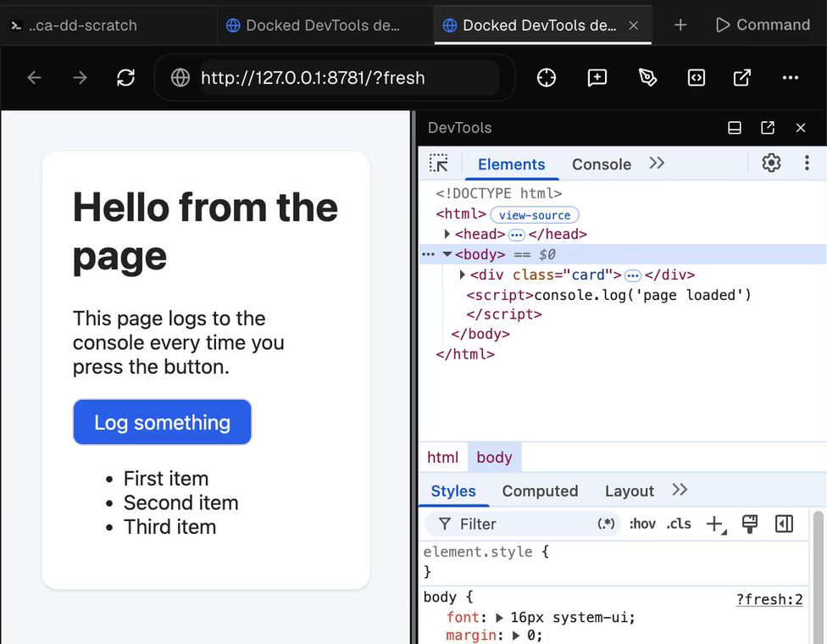The image size is (827, 644).
Task: Select the DOCTYPE html line
Action: coord(499,193)
